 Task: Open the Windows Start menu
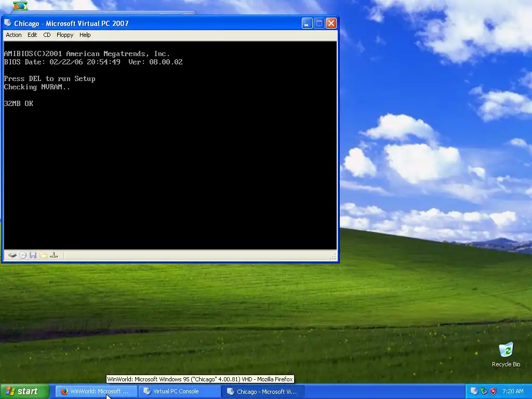click(x=25, y=392)
